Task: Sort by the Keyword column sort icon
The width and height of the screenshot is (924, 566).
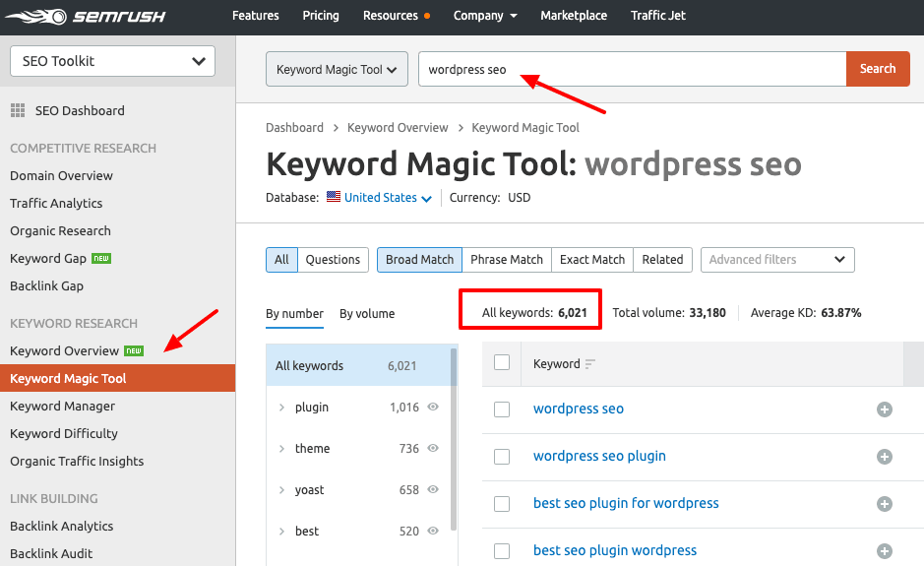Action: [x=589, y=364]
